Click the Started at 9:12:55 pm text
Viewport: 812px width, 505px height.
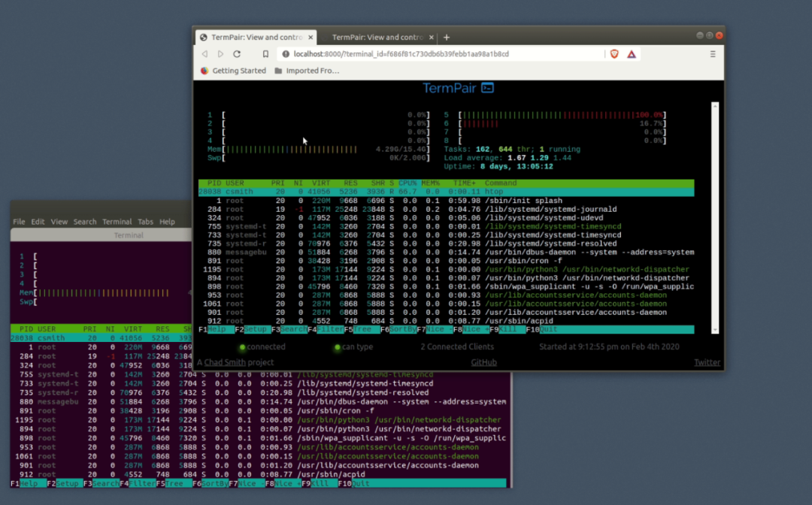(609, 346)
